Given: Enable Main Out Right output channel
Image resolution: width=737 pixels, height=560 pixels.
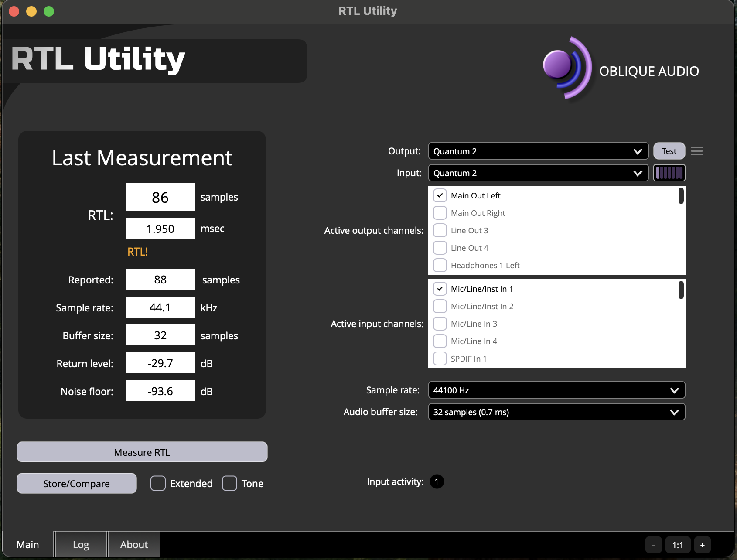Looking at the screenshot, I should point(440,213).
